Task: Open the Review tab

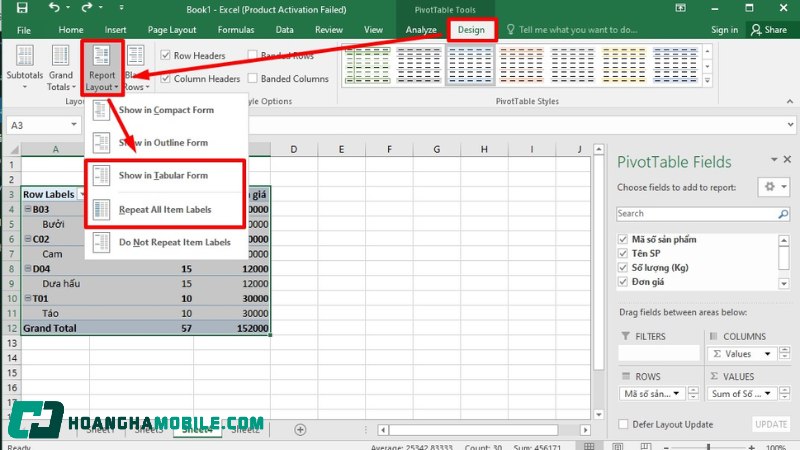Action: tap(329, 30)
